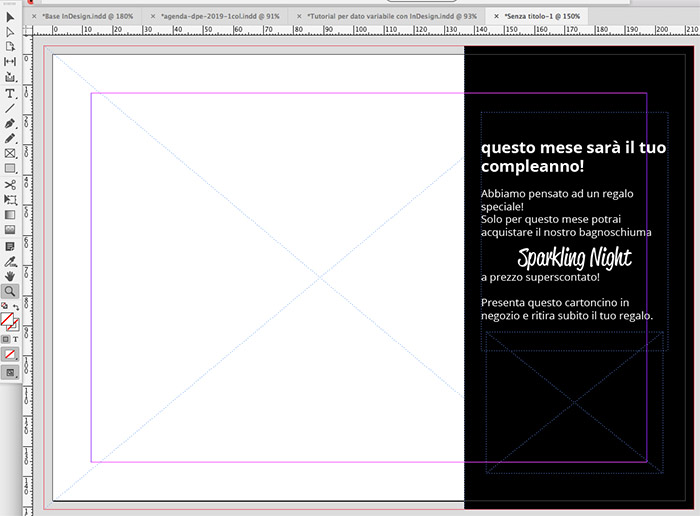Select the Selection tool arrow
Viewport: 700px width, 516px height.
[x=10, y=17]
